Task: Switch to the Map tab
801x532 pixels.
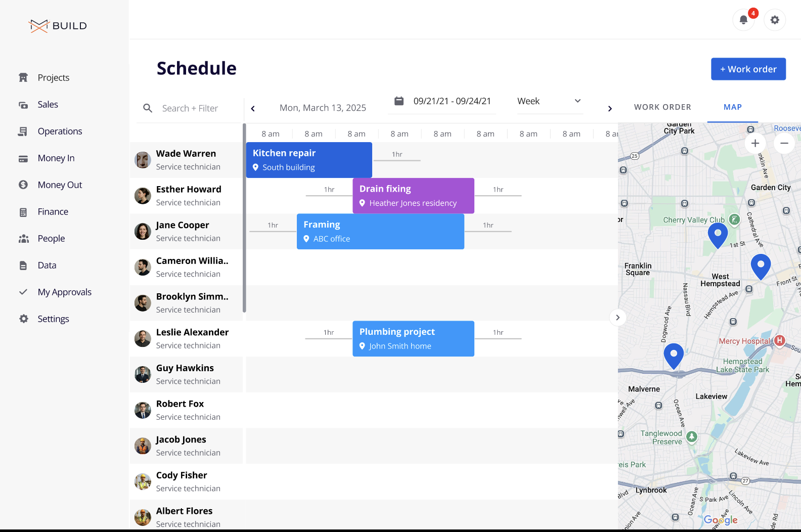Action: [732, 107]
